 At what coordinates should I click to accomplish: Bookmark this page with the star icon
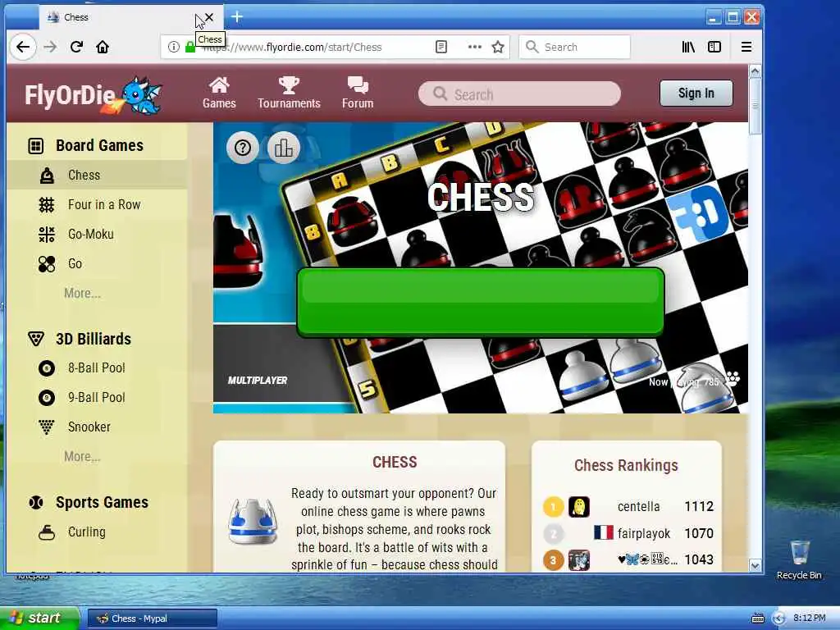[x=498, y=47]
